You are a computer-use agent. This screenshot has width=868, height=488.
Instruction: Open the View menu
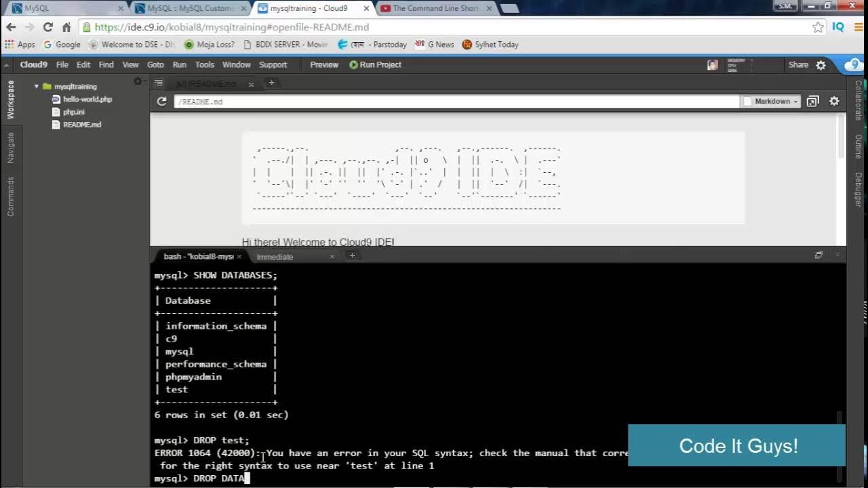click(130, 64)
